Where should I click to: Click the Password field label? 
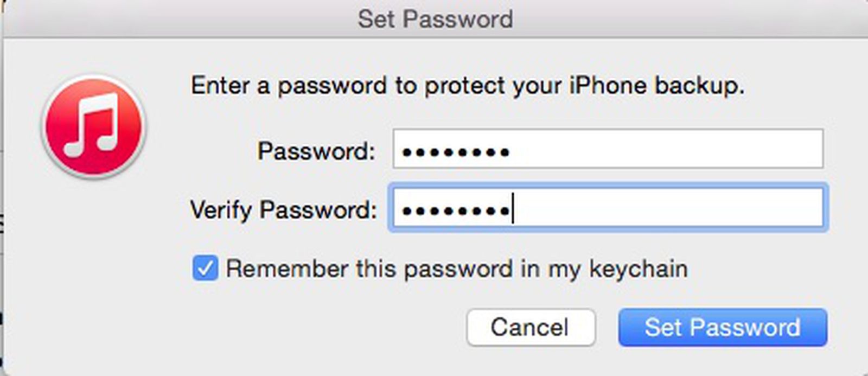pos(317,150)
